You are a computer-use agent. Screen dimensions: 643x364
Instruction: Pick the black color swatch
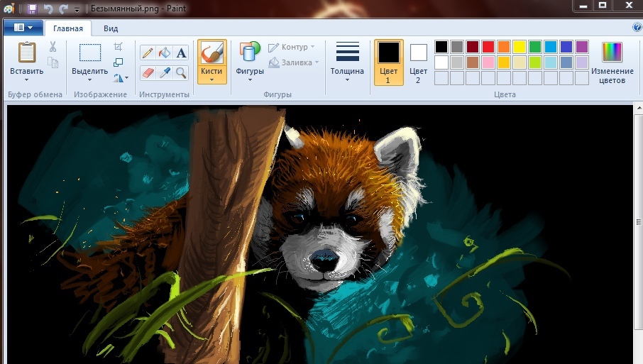(x=441, y=46)
